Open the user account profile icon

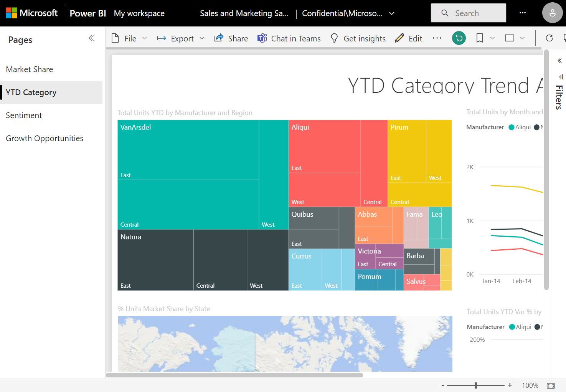pos(552,13)
